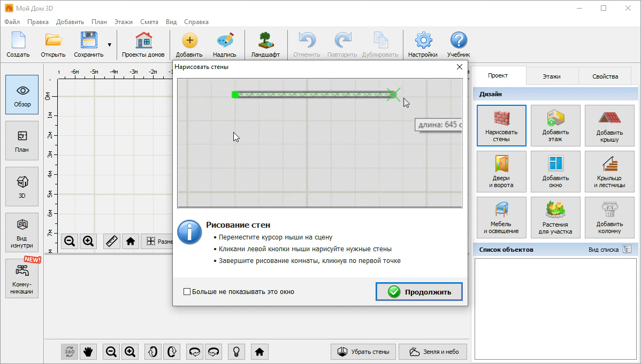Viewport: 641px width, 364px height.
Task: Switch to 3D view mode
Action: 22,186
